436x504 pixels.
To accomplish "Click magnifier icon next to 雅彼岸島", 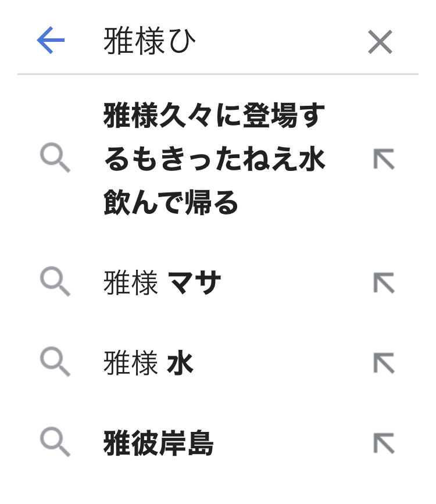I will tap(55, 444).
